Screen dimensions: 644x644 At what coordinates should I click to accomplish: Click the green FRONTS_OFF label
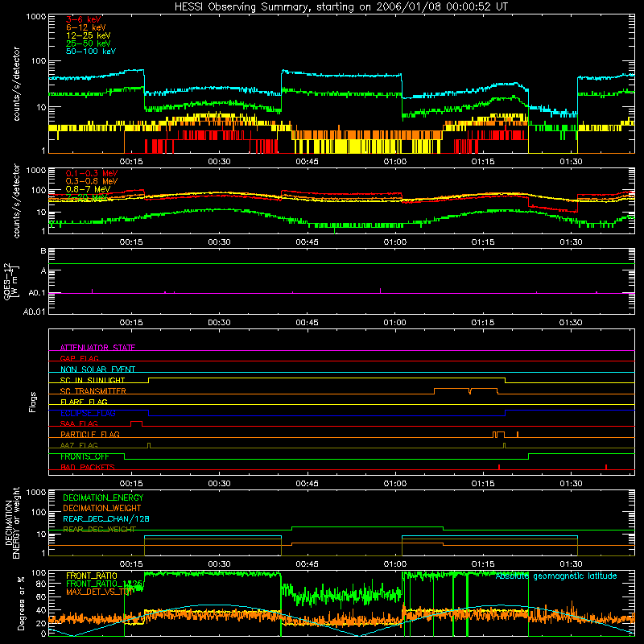(x=85, y=456)
